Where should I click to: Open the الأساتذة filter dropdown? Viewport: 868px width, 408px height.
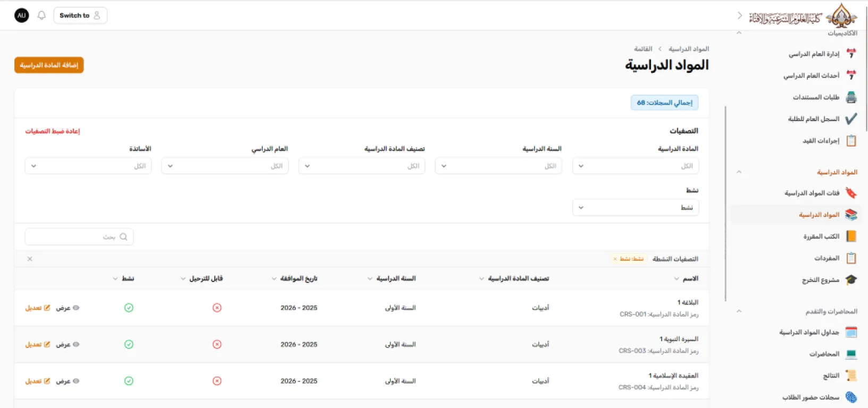pyautogui.click(x=88, y=166)
